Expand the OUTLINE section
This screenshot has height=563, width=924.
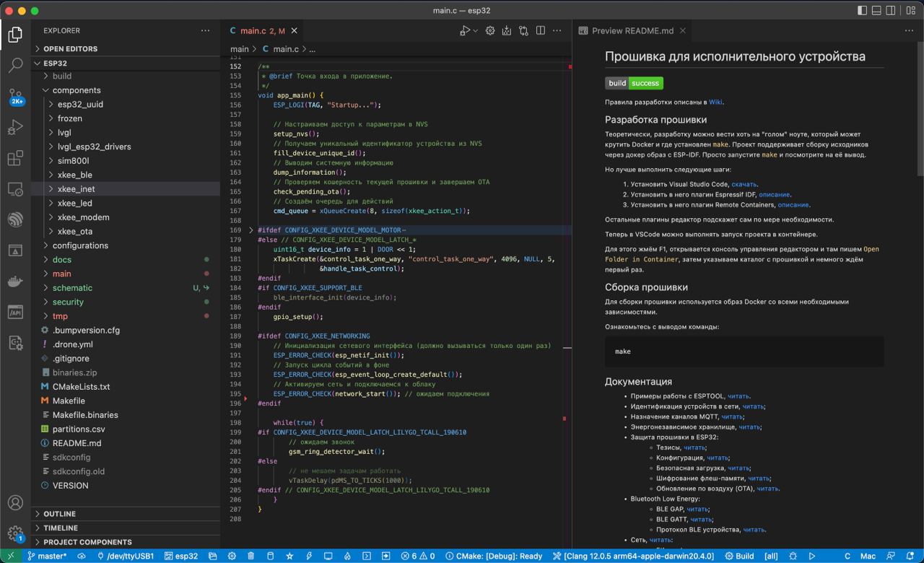59,514
